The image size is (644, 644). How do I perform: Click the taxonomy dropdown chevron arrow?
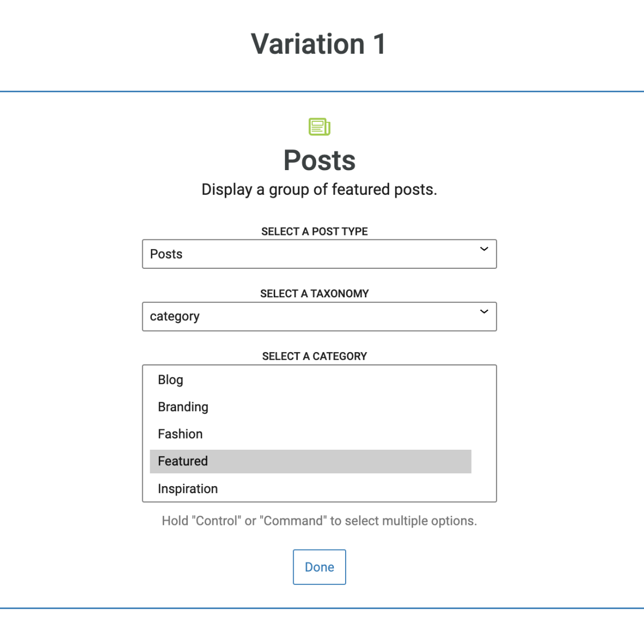[484, 312]
